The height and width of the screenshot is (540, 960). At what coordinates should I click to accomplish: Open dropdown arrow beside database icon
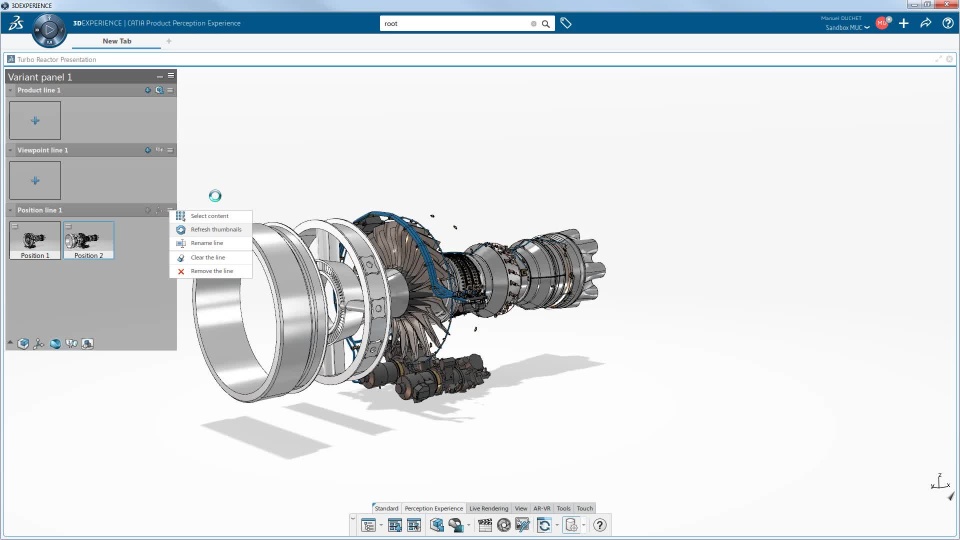pos(583,525)
